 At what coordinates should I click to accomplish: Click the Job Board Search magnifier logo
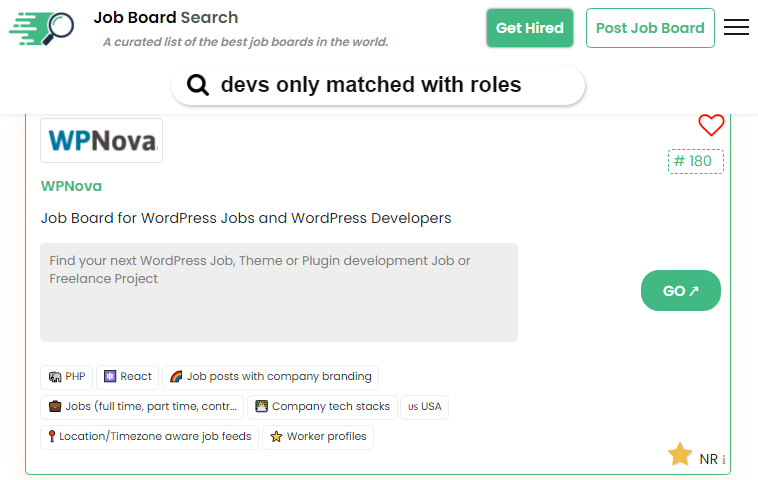pos(42,28)
